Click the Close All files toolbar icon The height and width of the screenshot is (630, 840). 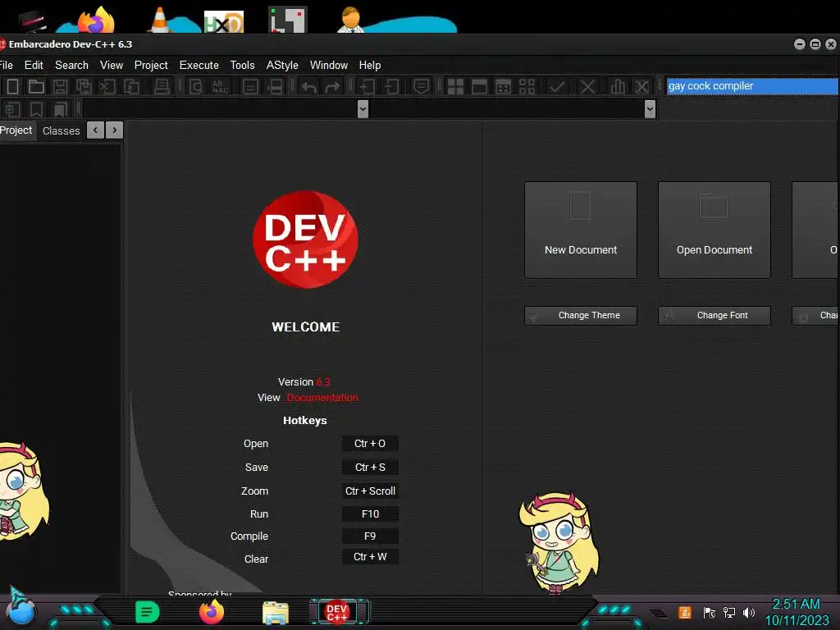[131, 86]
